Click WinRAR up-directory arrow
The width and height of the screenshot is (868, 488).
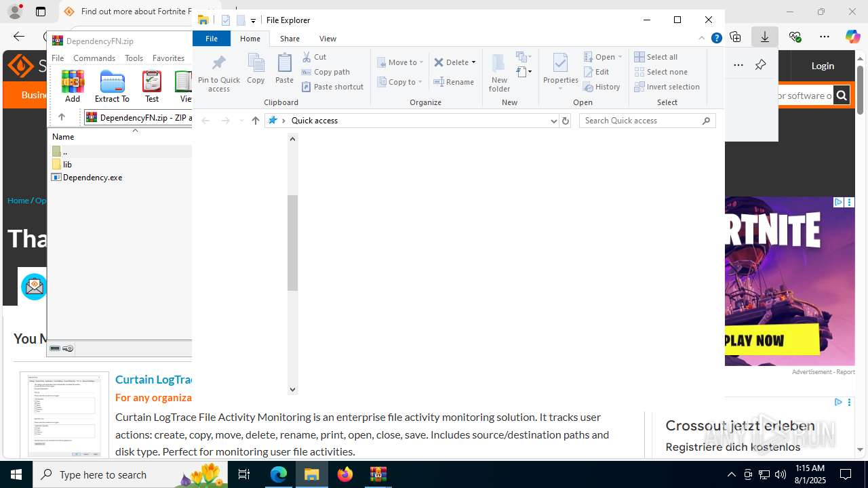[x=61, y=117]
